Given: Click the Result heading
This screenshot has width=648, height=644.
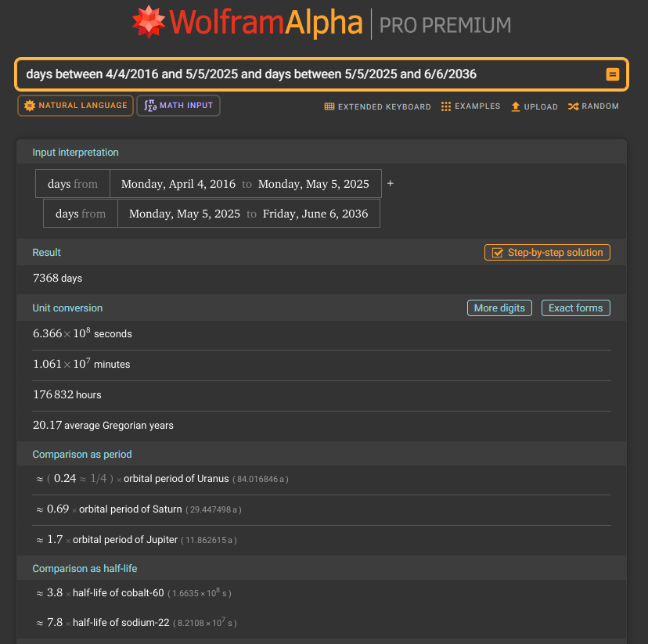Looking at the screenshot, I should coord(47,253).
